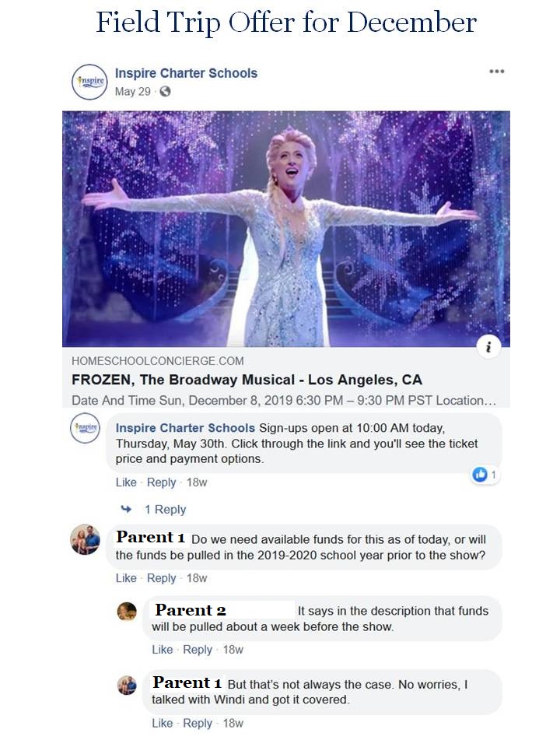The width and height of the screenshot is (560, 747).
Task: Like the sign-ups open comment
Action: point(126,482)
